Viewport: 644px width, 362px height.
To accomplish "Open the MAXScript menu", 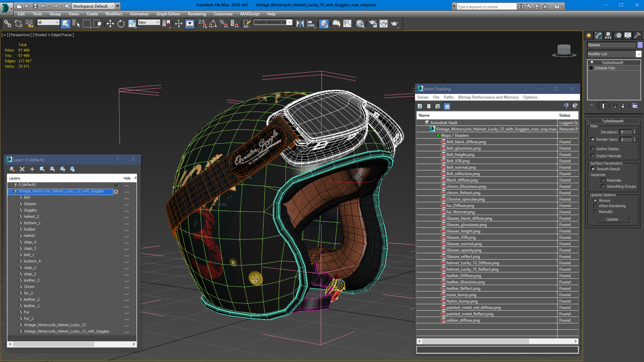I will (250, 14).
